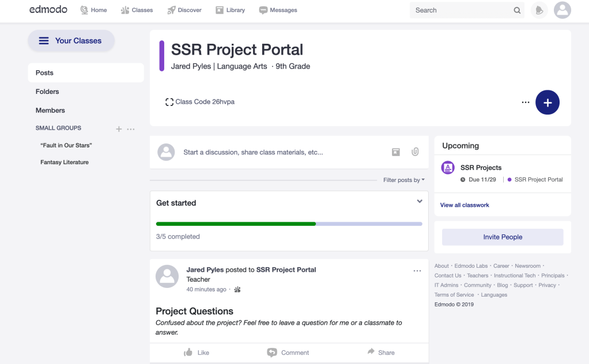Click the Class Code scan icon
The width and height of the screenshot is (589, 364).
click(169, 102)
